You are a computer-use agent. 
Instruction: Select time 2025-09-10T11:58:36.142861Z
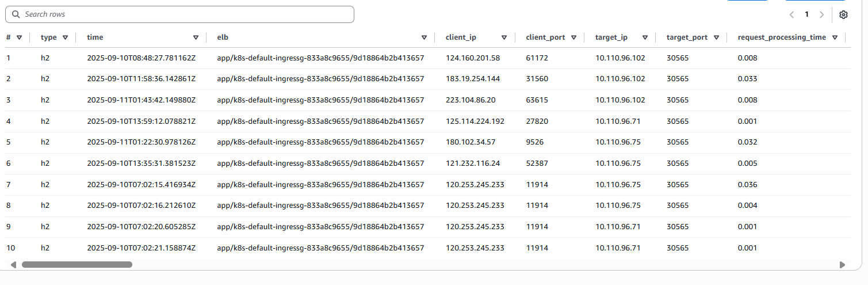pos(142,79)
